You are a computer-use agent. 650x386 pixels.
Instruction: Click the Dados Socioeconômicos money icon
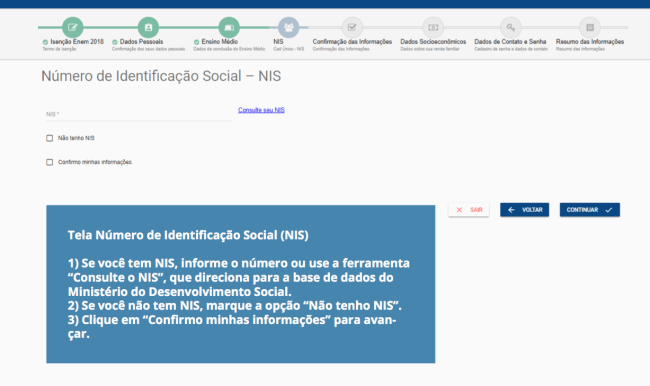point(433,27)
